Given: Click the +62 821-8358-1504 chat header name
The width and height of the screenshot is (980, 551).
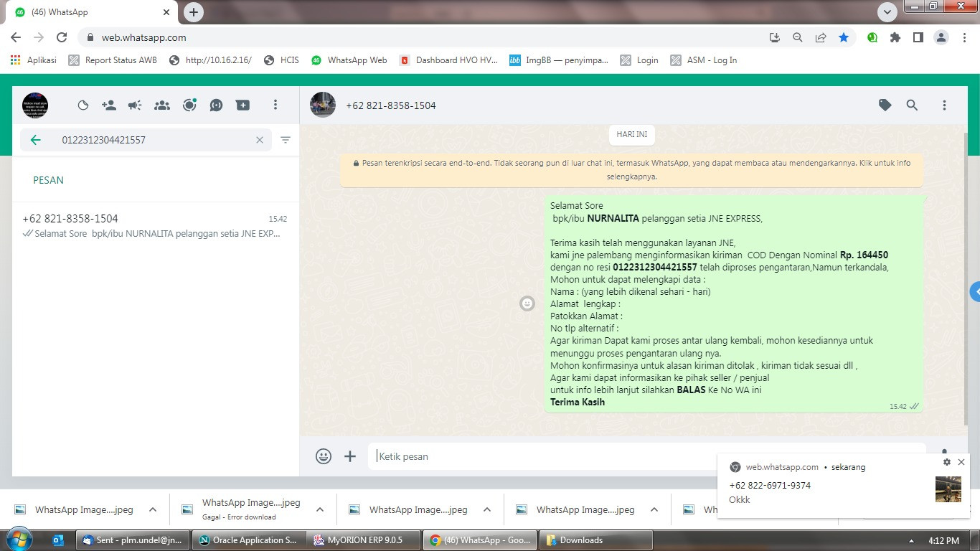Looking at the screenshot, I should click(x=391, y=105).
